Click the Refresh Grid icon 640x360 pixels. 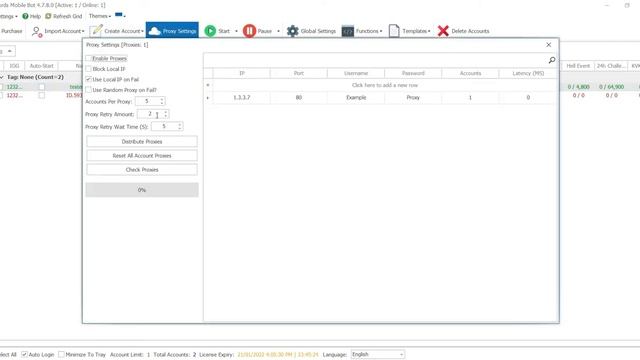(48, 16)
